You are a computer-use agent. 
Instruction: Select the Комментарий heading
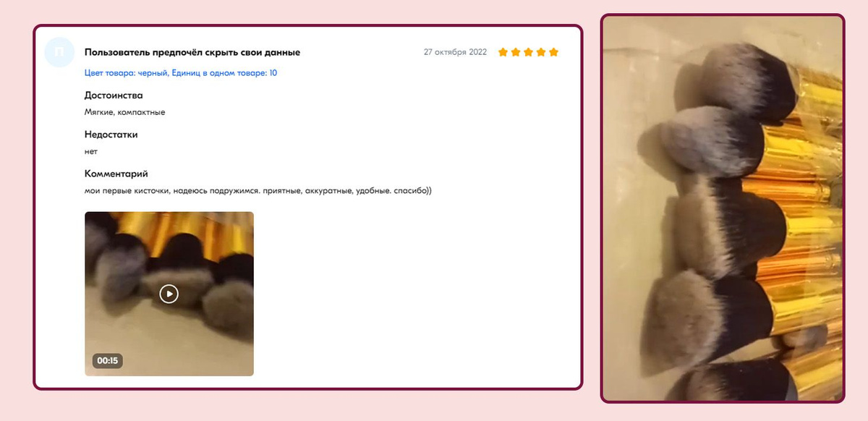(116, 174)
